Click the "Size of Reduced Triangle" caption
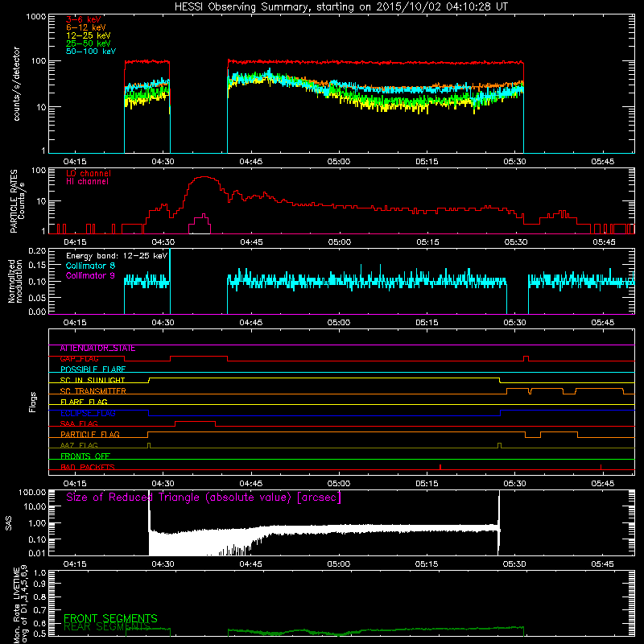 point(204,497)
